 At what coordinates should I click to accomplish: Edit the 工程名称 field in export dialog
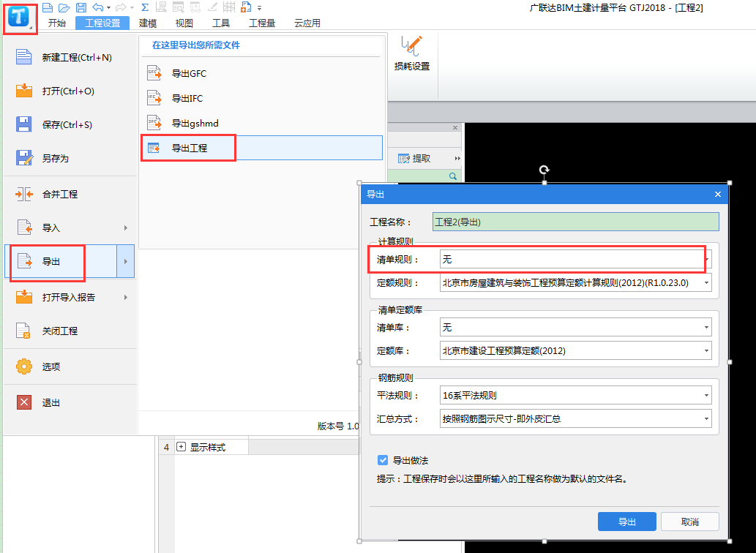point(576,222)
